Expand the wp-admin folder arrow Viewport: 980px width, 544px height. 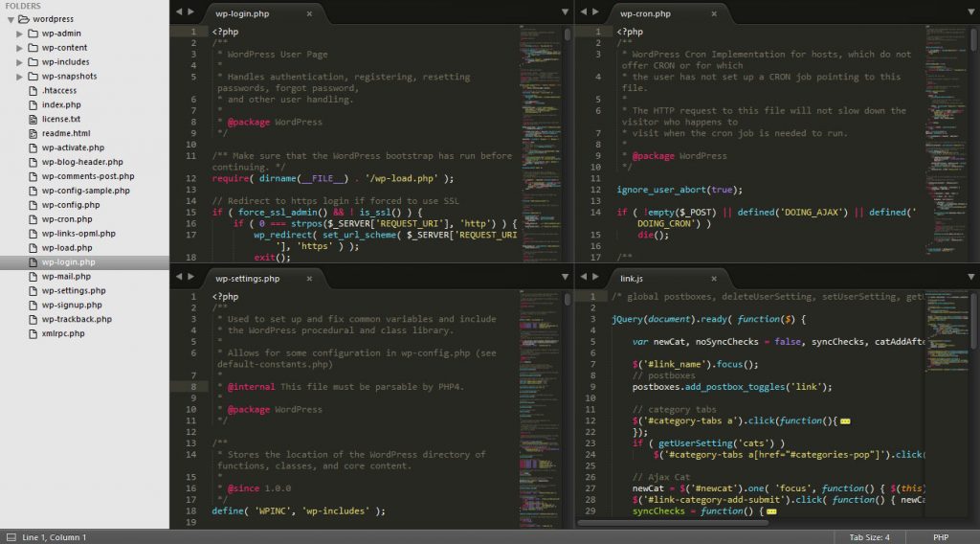click(x=19, y=34)
